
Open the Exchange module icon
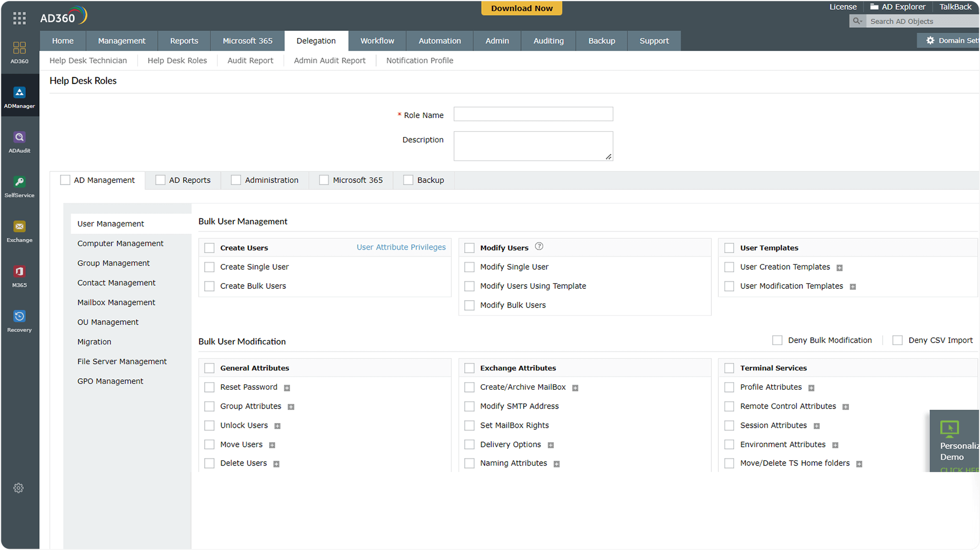19,230
